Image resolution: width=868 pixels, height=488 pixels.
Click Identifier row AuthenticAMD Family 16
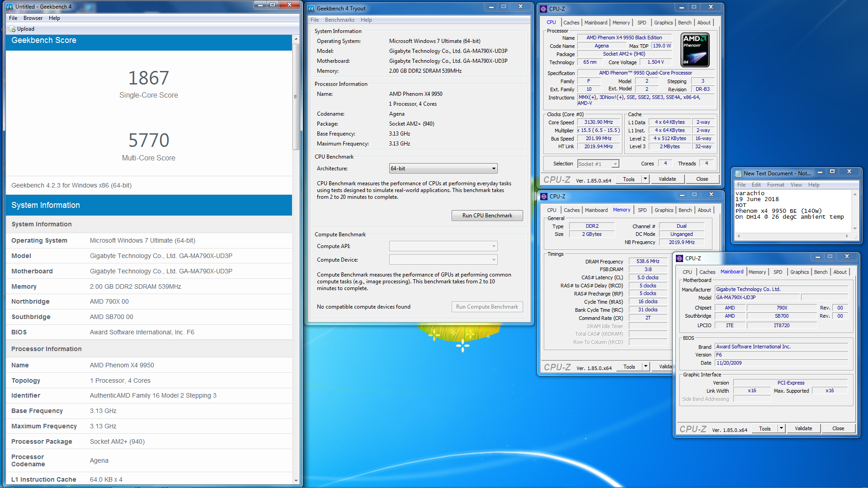click(149, 395)
